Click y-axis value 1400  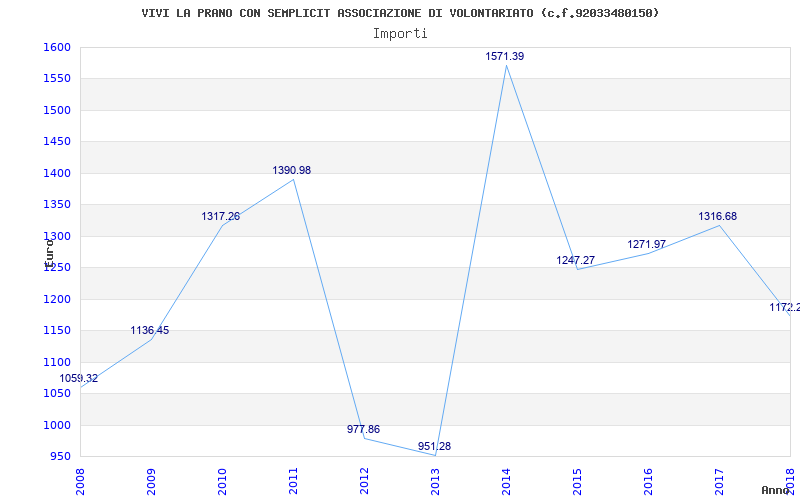57,173
